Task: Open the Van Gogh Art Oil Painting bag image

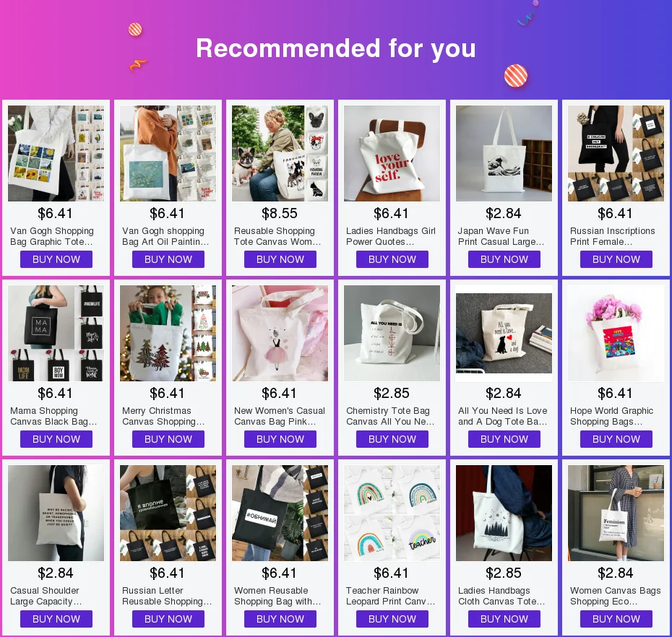Action: coord(168,153)
